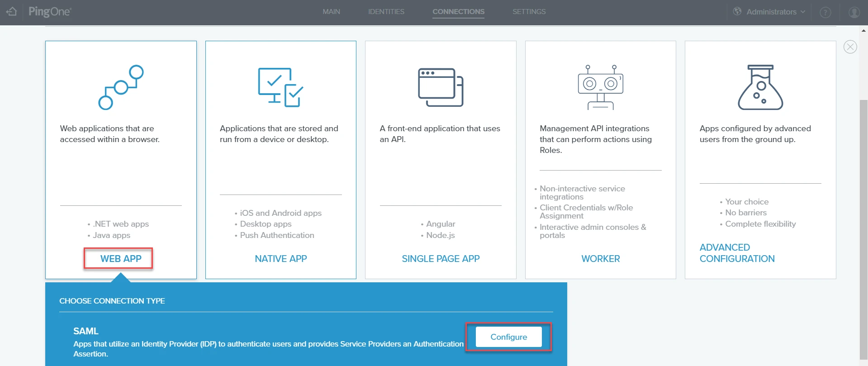Viewport: 868px width, 366px height.
Task: Select the WEB APP application type
Action: click(x=121, y=259)
